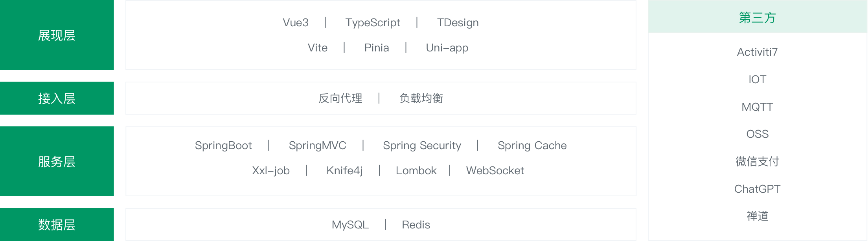Click Activiti7 in the third-party list

coord(757,52)
